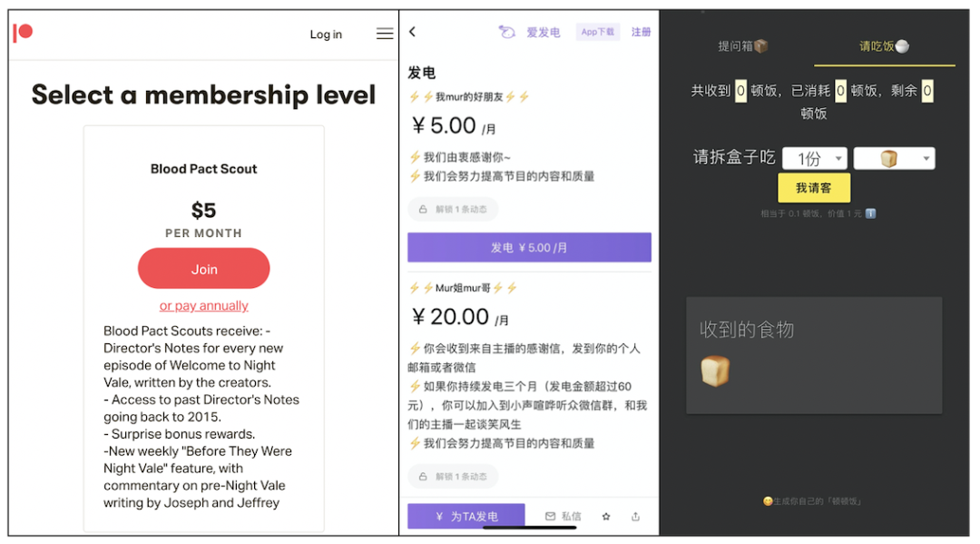Go back using the left arrow
Viewport: 980px width, 544px height.
413,31
